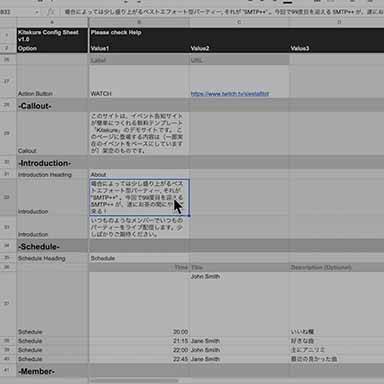Select 'Jane Smith' in the 22:45 row

[239, 359]
